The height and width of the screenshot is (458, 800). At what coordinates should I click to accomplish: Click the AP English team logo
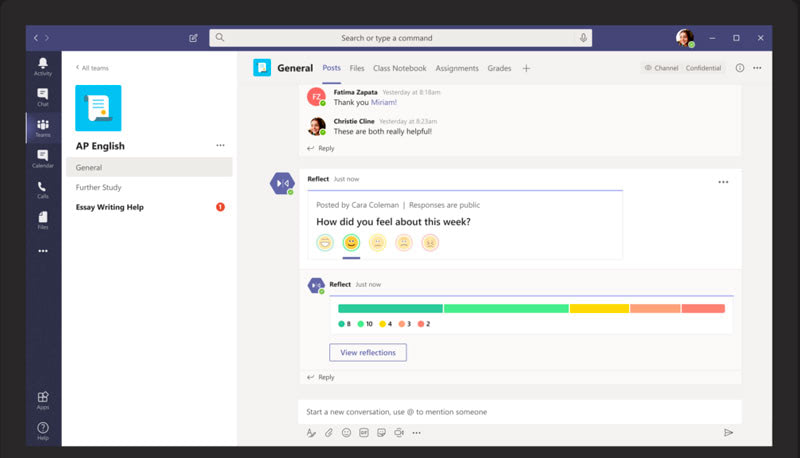point(98,108)
